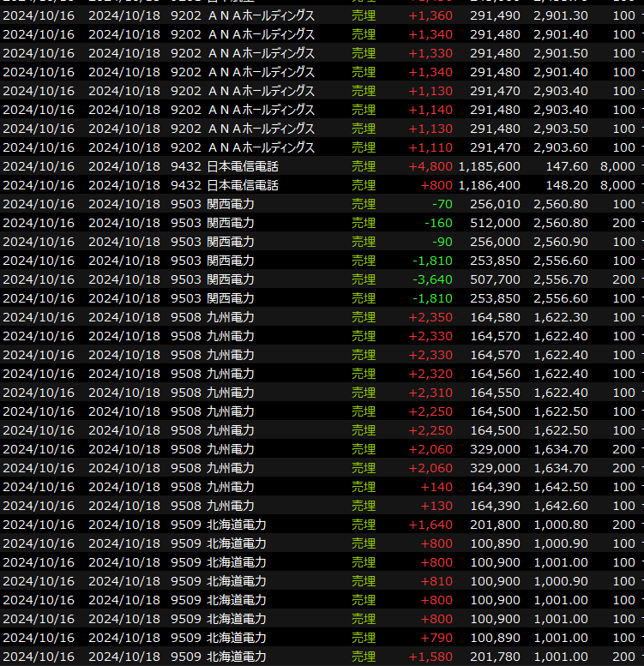Screen dimensions: 644x666
Task: Select the 1,642.60 price cell
Action: (x=560, y=506)
